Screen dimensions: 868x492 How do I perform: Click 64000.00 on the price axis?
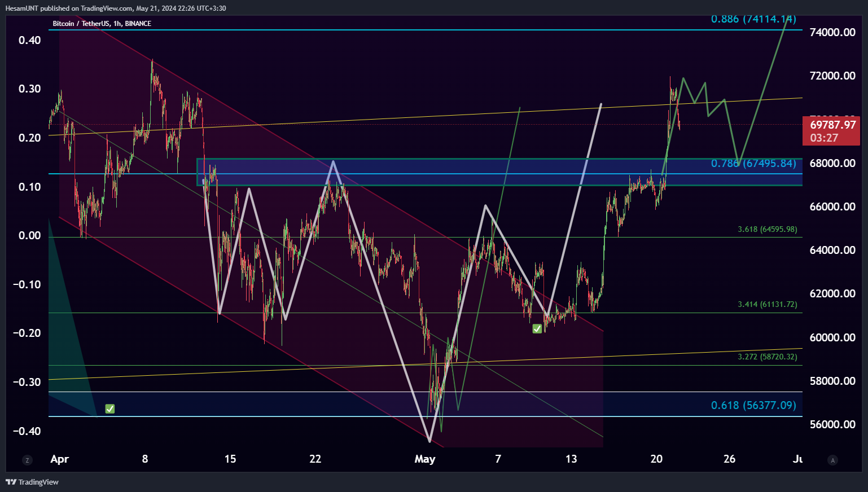click(x=832, y=250)
